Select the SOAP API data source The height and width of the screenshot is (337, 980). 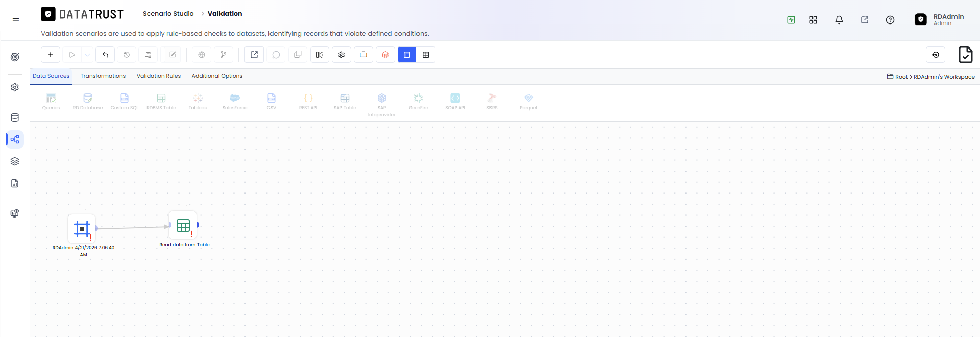[x=455, y=102]
